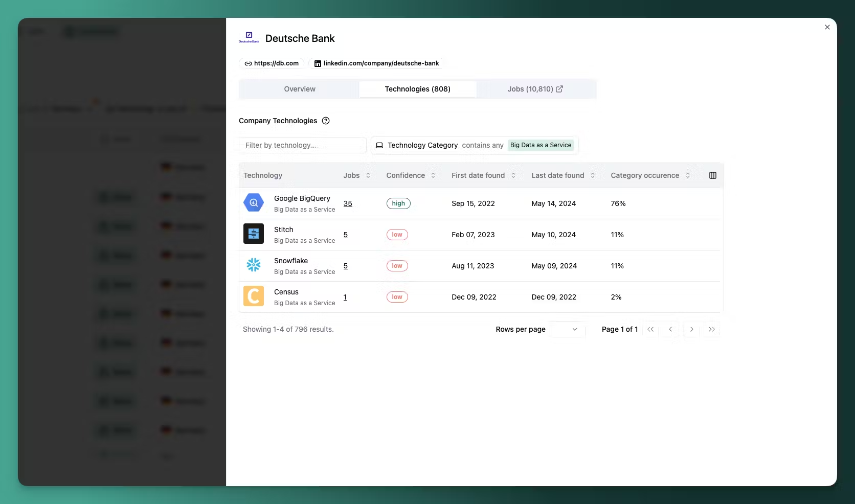
Task: Open Deutsche Bank LinkedIn company link
Action: click(376, 63)
